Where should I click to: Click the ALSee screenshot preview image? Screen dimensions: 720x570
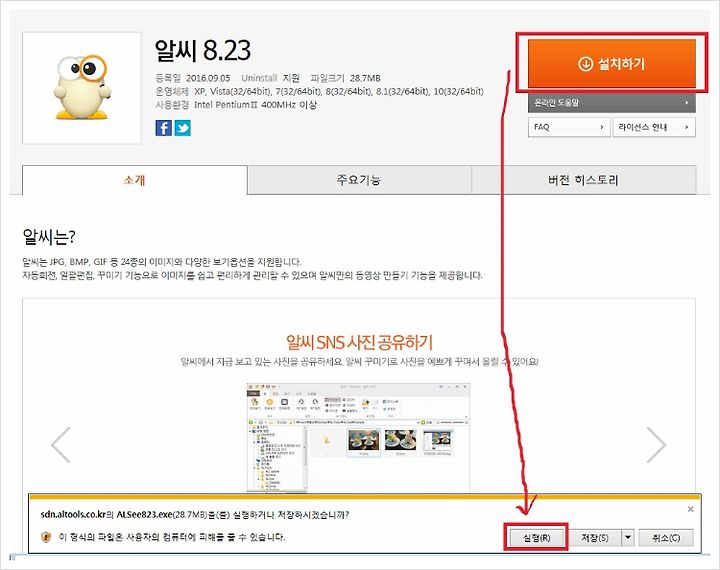(x=359, y=437)
